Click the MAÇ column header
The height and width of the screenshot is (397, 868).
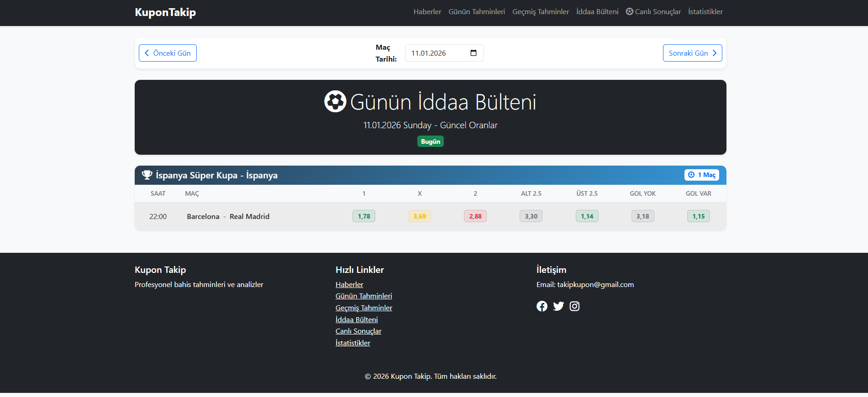coord(192,193)
